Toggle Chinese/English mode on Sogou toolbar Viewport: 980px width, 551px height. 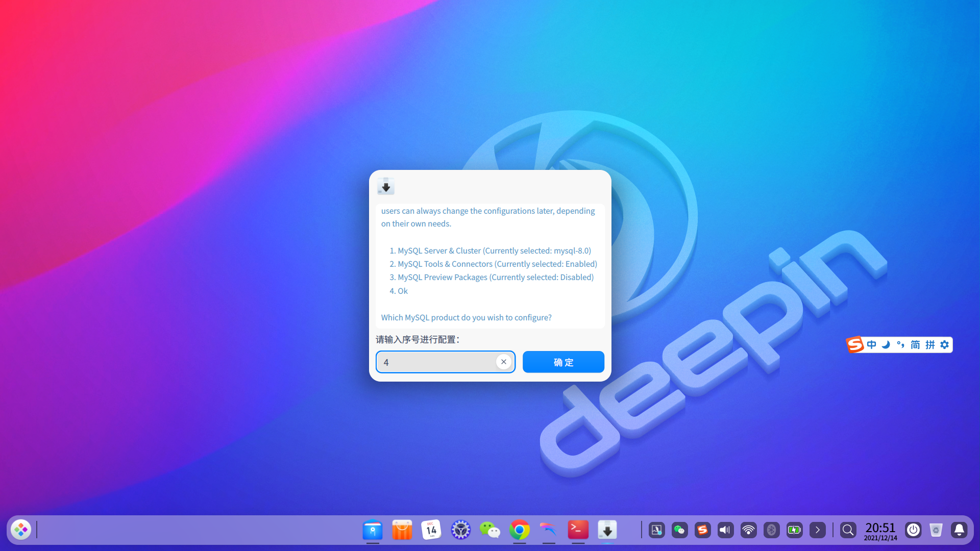tap(871, 344)
